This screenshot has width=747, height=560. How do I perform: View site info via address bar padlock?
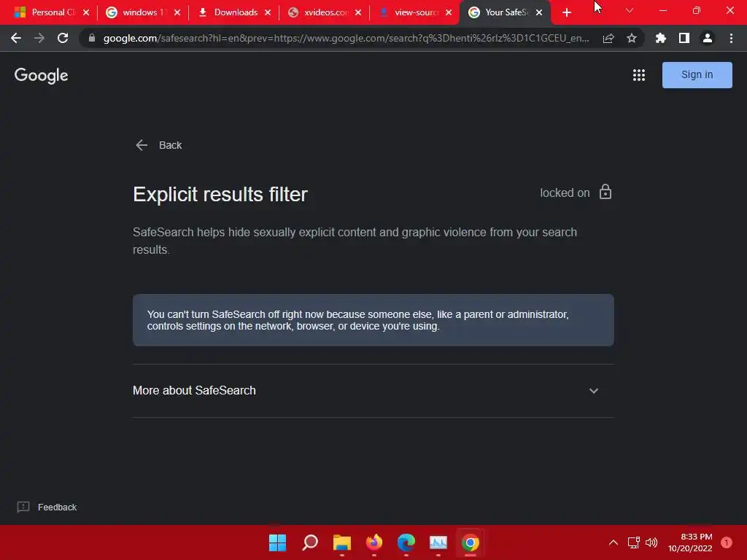click(92, 38)
